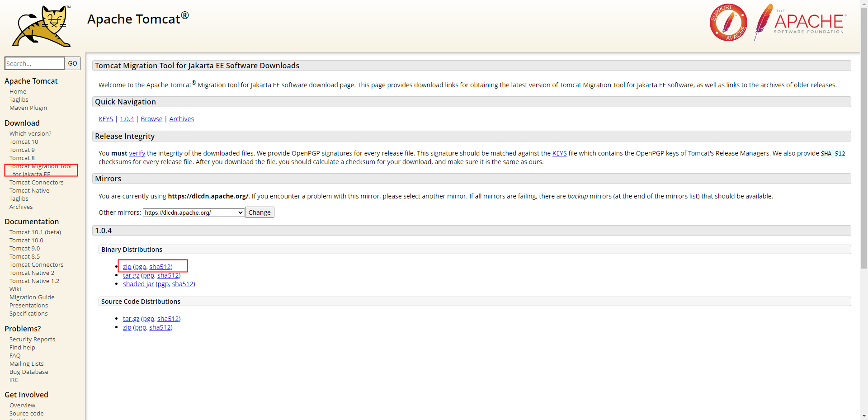Open Tomcat 10.0 documentation

(27, 240)
